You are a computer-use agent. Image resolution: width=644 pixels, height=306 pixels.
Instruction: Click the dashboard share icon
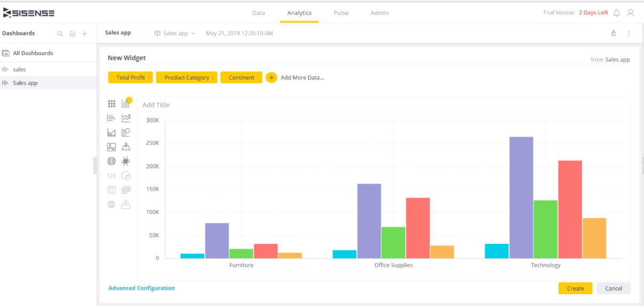[613, 33]
